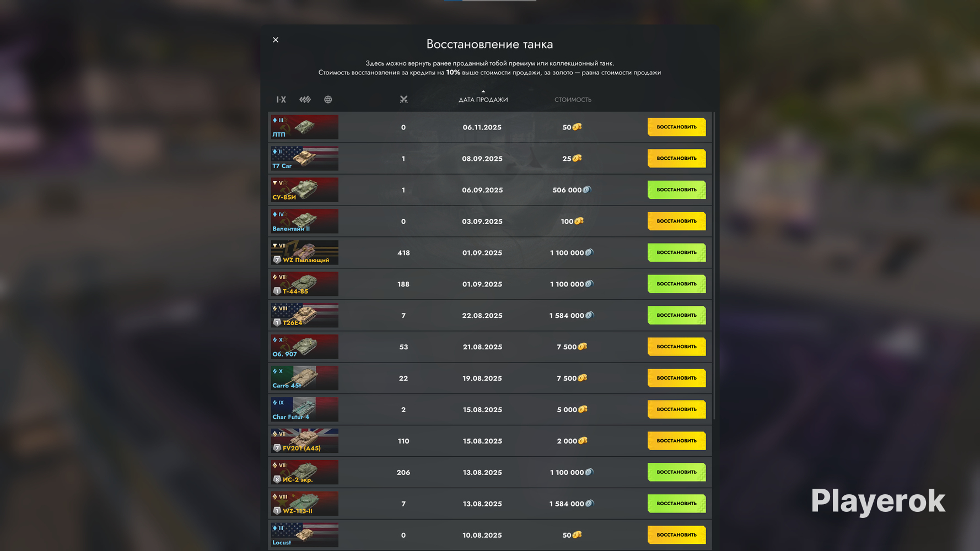Sort tanks by tier I-X icon
Viewport: 980px width, 551px height.
pyautogui.click(x=281, y=100)
